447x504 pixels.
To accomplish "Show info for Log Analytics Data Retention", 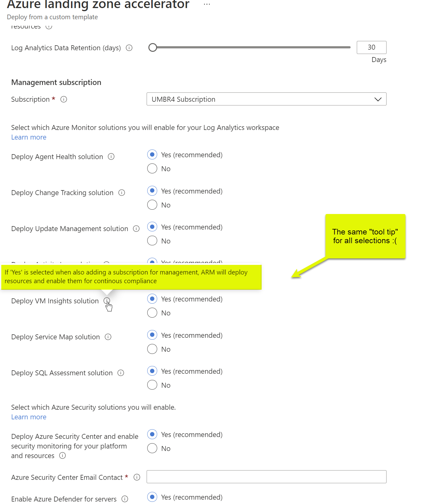I will tap(129, 48).
